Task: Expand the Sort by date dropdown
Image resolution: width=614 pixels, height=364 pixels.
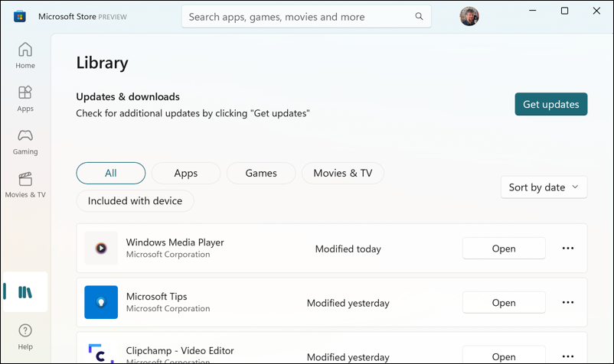Action: pos(544,187)
